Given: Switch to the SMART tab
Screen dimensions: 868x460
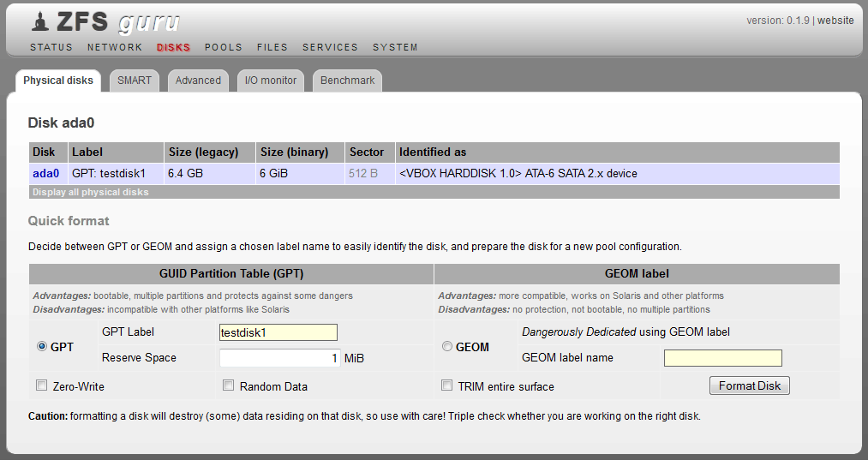Looking at the screenshot, I should [135, 81].
